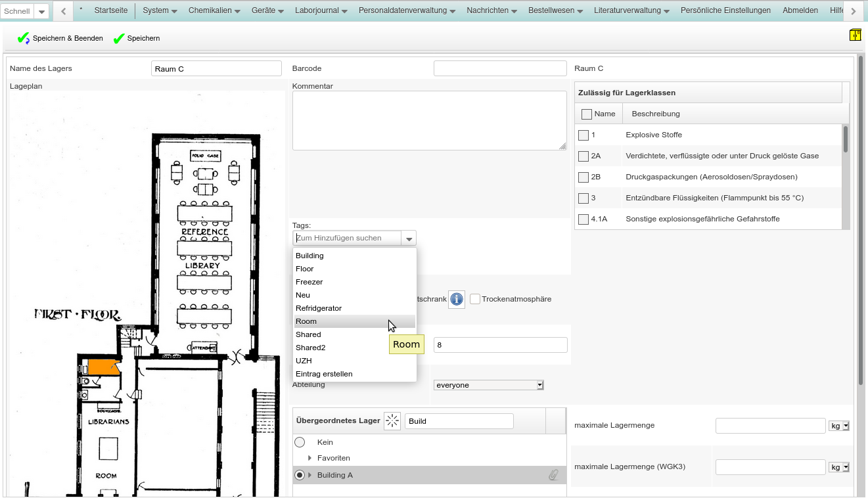Click the spinner icon next to Übergeordnetes Lager
The image size is (868, 500).
pyautogui.click(x=392, y=421)
